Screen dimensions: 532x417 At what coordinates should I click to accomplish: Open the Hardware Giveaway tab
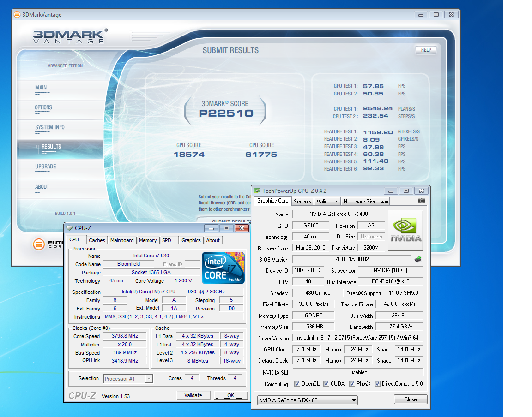[x=366, y=202]
